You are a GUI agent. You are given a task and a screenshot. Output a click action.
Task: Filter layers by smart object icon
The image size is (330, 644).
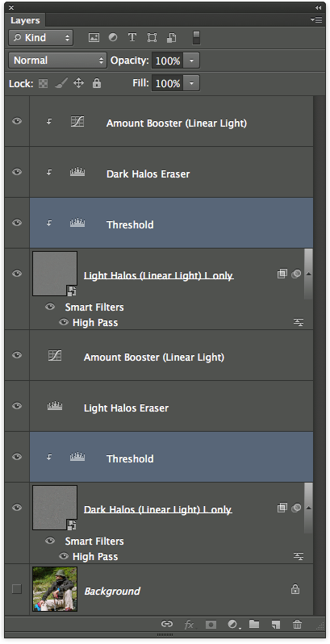(172, 38)
